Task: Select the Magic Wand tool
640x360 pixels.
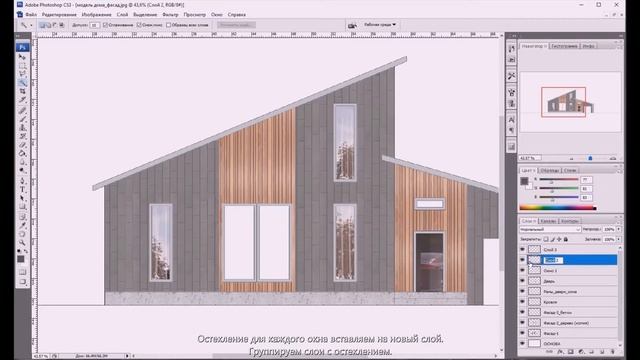Action: [22, 82]
